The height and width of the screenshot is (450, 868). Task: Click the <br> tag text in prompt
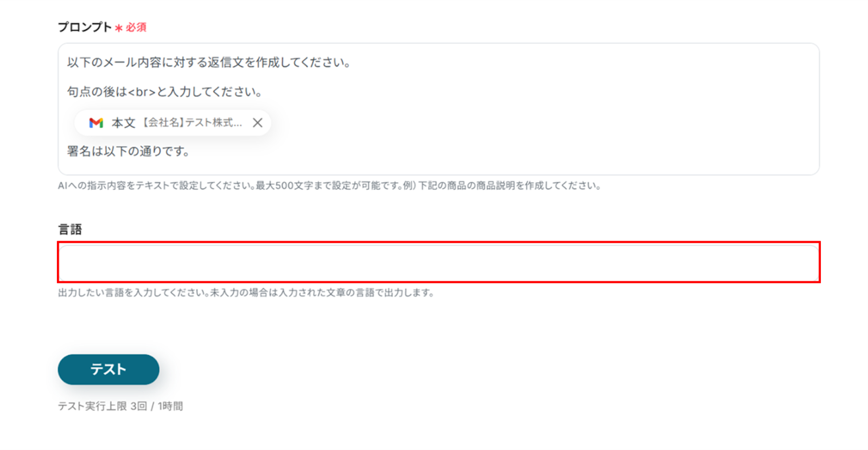[142, 92]
